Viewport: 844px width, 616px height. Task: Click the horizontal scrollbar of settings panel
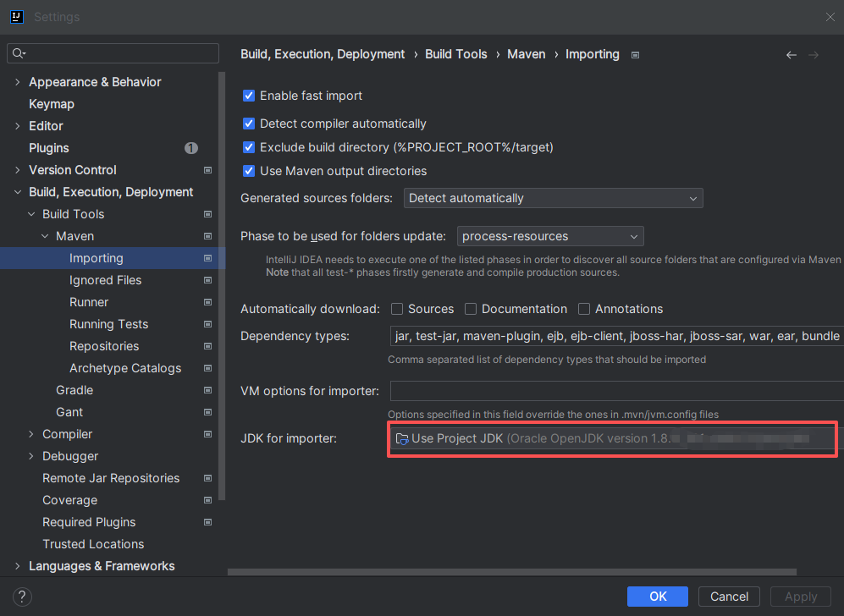point(512,572)
